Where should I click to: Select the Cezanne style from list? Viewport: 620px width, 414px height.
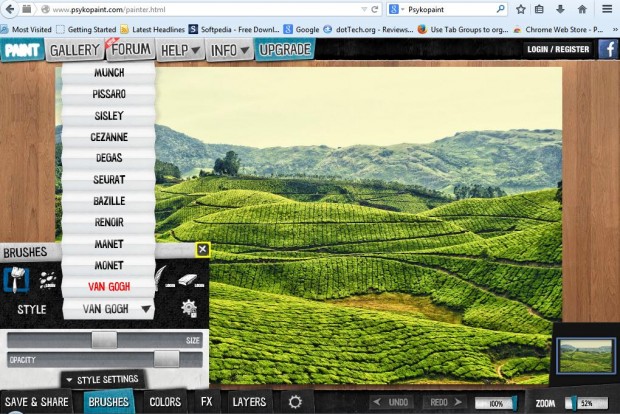click(109, 137)
